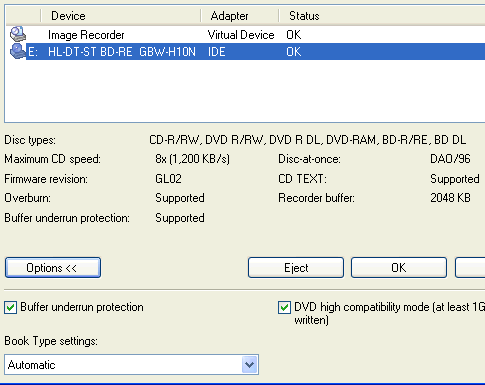Click the Image Recorder device icon
Image resolution: width=485 pixels, height=385 pixels.
click(18, 34)
